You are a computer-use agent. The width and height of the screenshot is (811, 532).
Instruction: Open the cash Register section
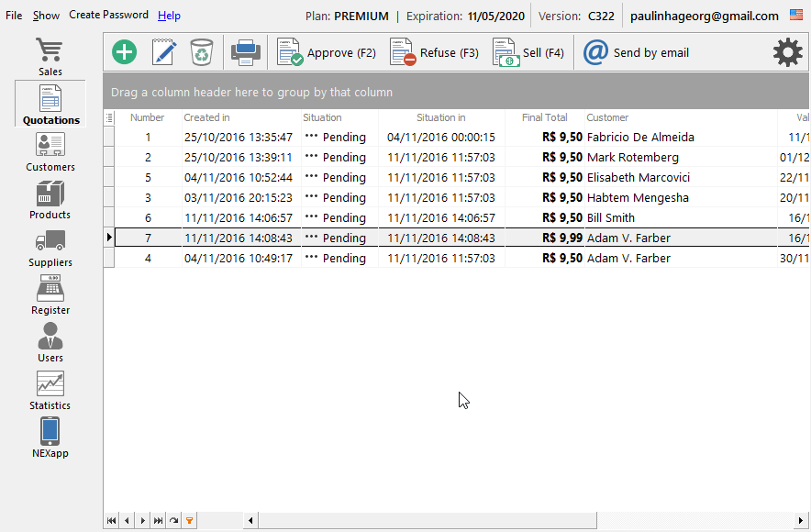click(x=50, y=294)
